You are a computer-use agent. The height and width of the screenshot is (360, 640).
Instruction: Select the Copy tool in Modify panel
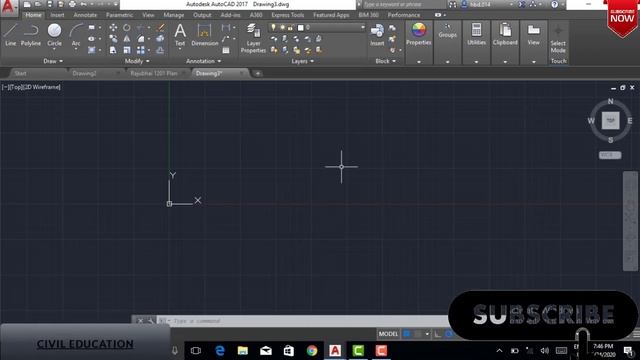point(113,39)
